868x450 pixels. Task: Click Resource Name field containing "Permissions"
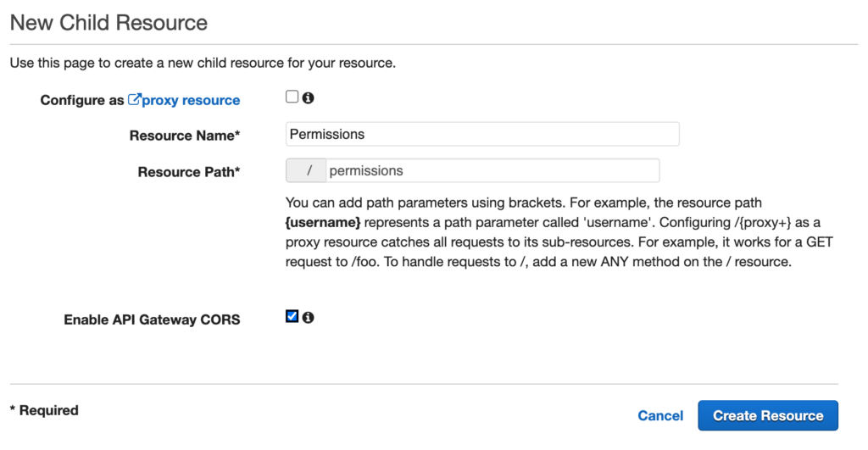click(482, 134)
